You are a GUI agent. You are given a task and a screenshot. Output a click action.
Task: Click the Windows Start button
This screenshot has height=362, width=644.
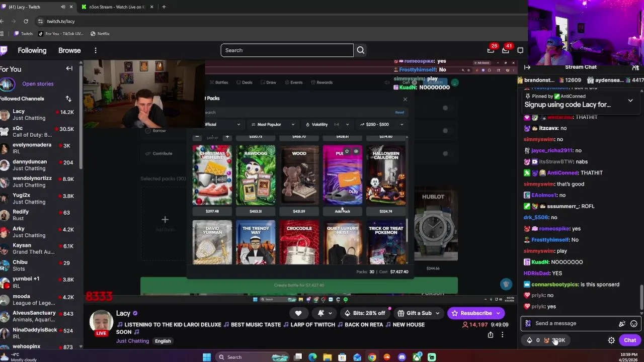point(207,357)
